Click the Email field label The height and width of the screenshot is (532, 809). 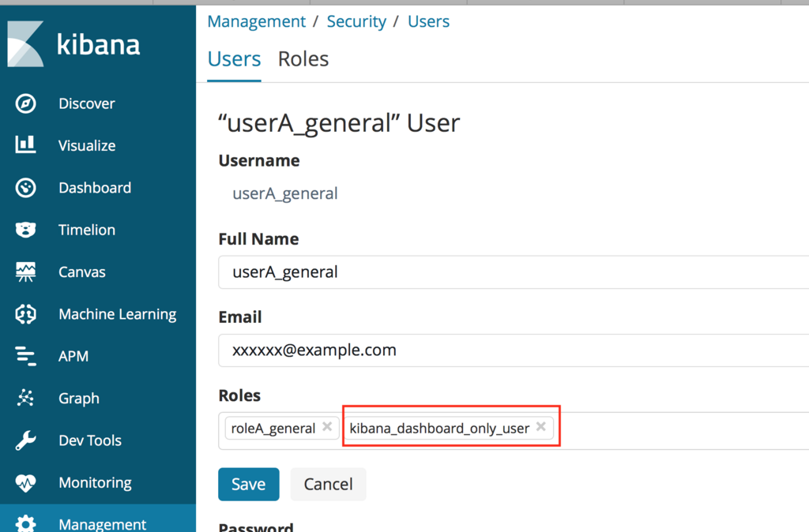point(240,317)
